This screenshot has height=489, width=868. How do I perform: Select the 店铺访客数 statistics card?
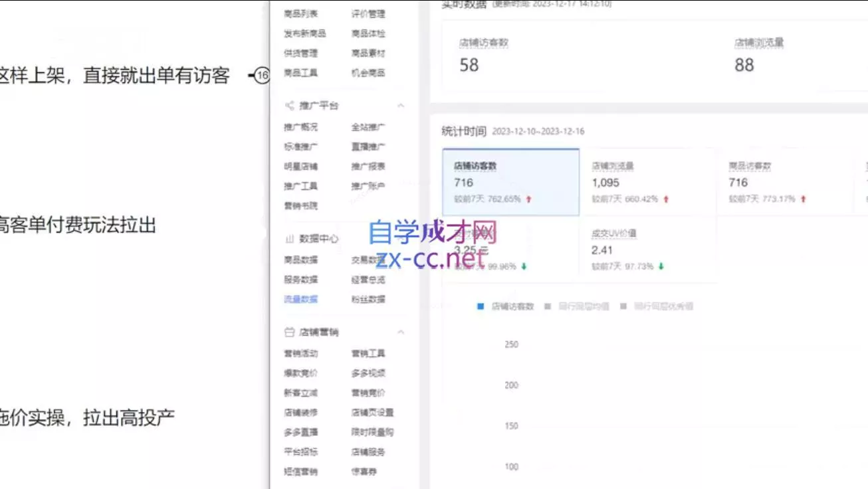point(510,183)
